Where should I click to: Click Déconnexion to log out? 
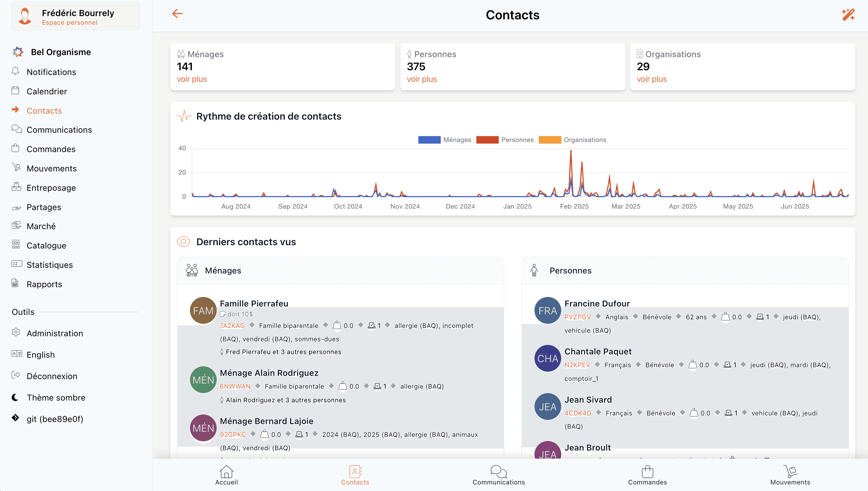pyautogui.click(x=52, y=376)
